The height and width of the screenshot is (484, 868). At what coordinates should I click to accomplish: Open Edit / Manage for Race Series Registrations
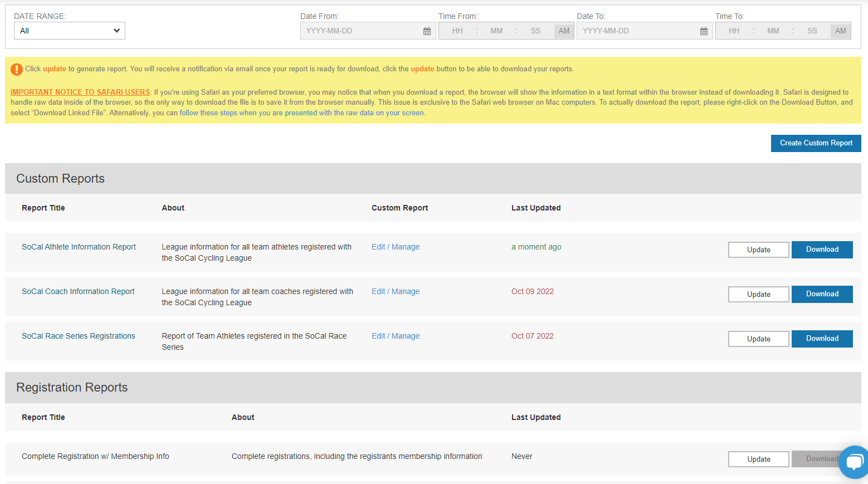(x=396, y=336)
